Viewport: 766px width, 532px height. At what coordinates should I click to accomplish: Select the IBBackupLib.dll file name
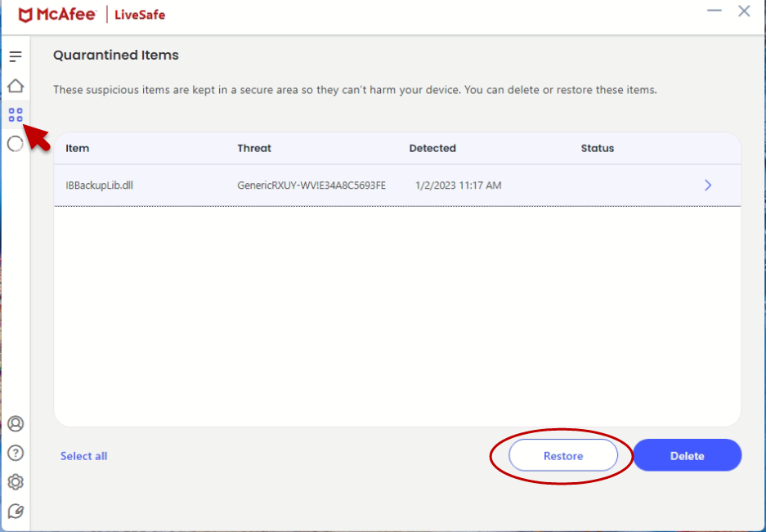(x=99, y=186)
